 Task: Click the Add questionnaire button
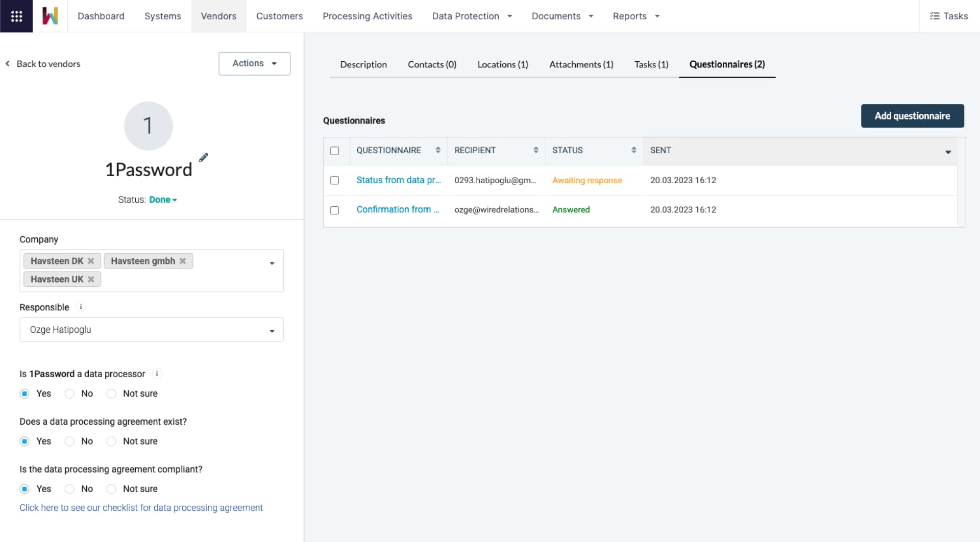coord(912,116)
